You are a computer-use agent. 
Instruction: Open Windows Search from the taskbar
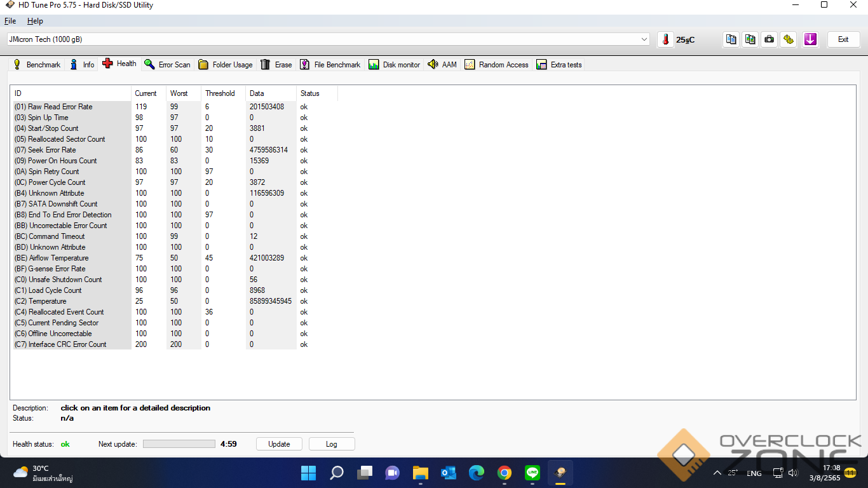(x=337, y=473)
